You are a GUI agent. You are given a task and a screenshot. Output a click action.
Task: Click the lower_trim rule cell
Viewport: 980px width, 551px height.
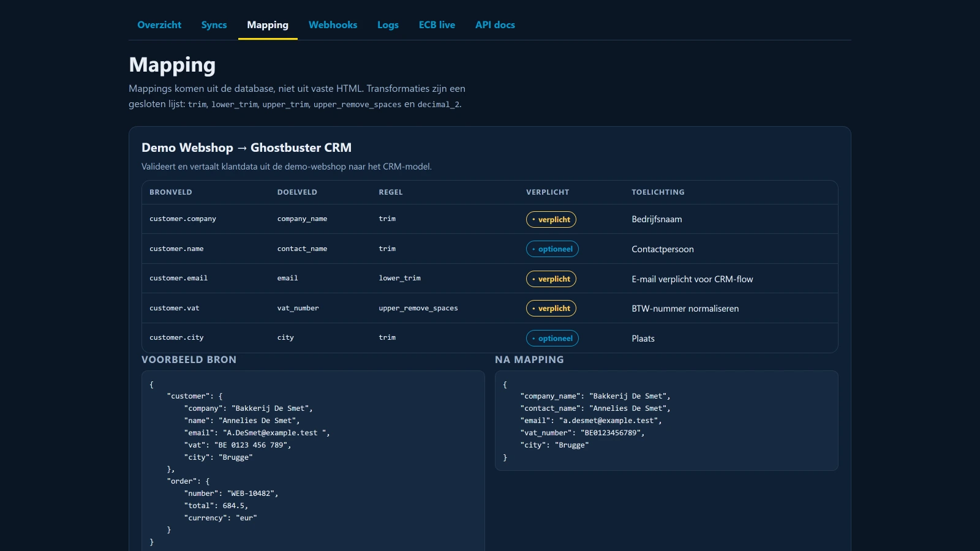click(399, 279)
